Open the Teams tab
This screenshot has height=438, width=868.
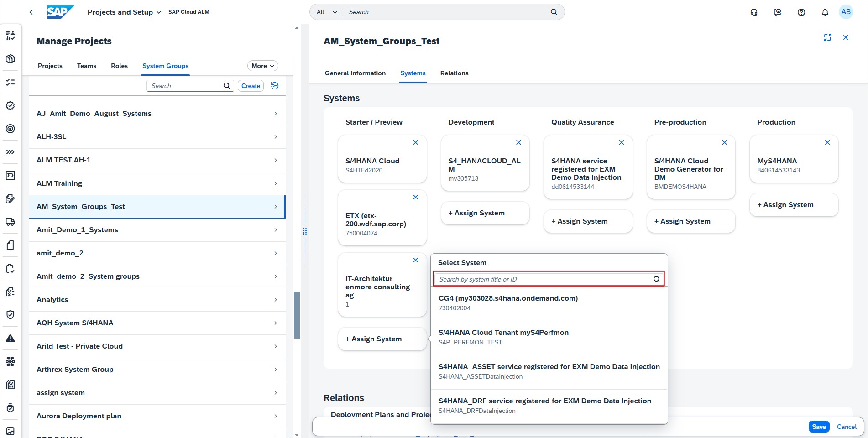point(87,66)
